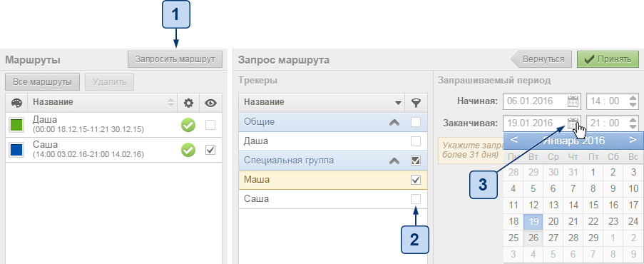Go back with Вернуться button

541,59
